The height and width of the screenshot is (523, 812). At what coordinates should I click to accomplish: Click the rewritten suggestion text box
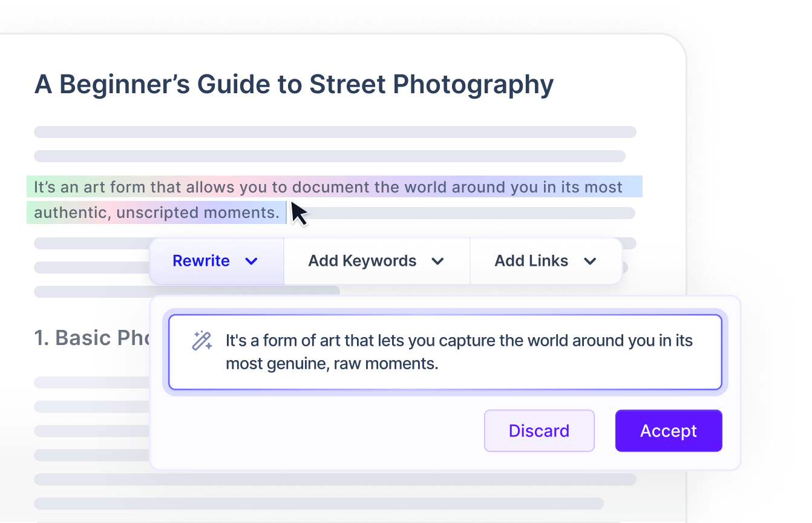point(445,352)
